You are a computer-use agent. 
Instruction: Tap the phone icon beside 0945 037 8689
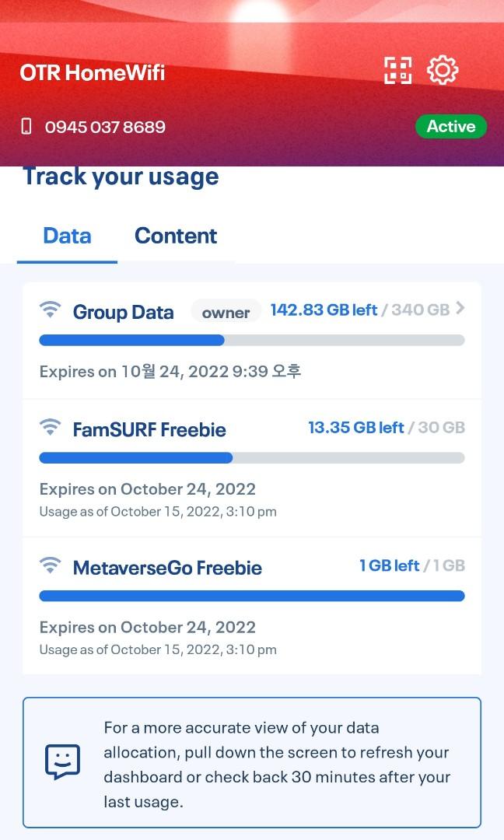tap(26, 127)
